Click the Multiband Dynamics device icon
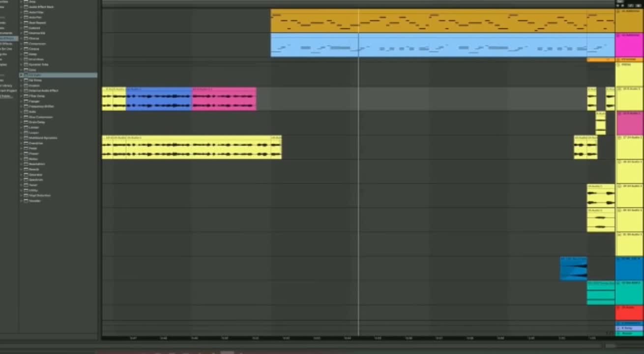The image size is (644, 354). (26, 138)
